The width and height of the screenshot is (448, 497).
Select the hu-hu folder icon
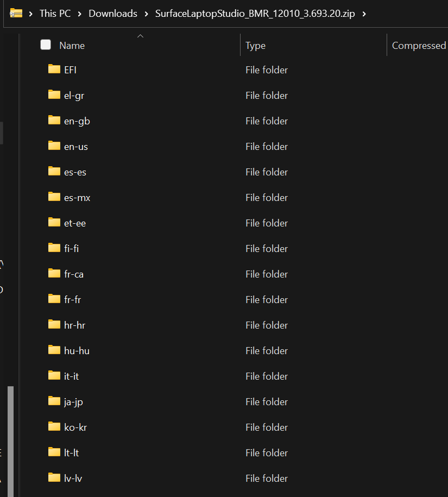[54, 350]
